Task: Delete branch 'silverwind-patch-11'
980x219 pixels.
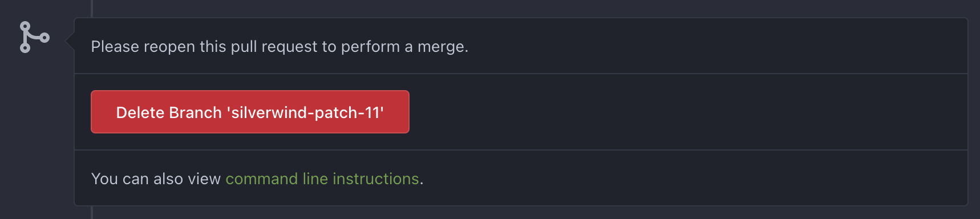Action: tap(250, 112)
